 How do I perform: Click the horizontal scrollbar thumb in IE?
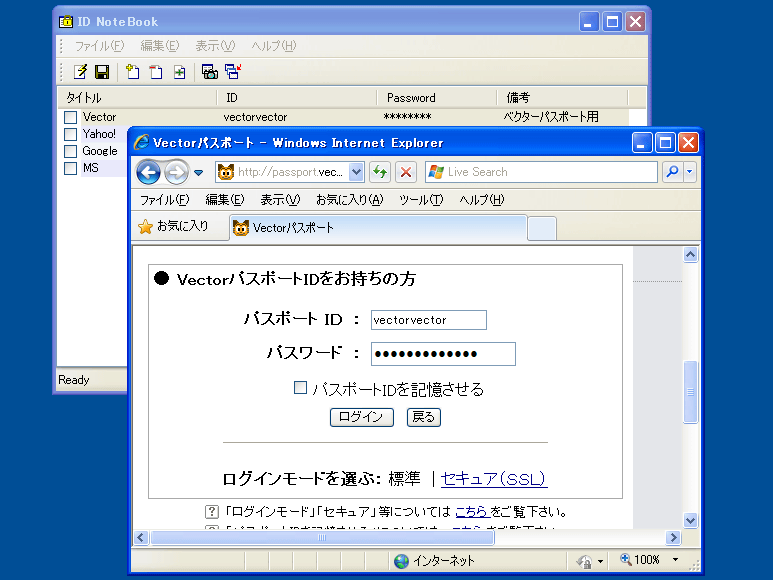tap(322, 537)
